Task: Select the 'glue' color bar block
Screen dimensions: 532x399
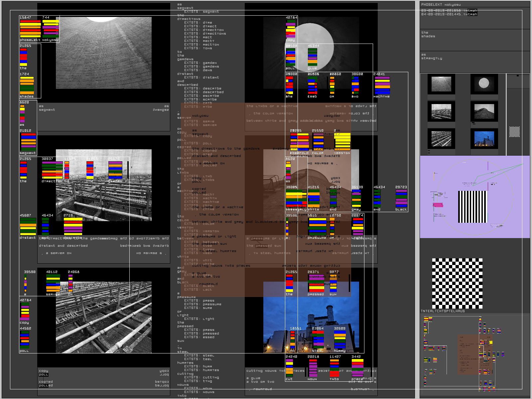Action: tap(312, 57)
